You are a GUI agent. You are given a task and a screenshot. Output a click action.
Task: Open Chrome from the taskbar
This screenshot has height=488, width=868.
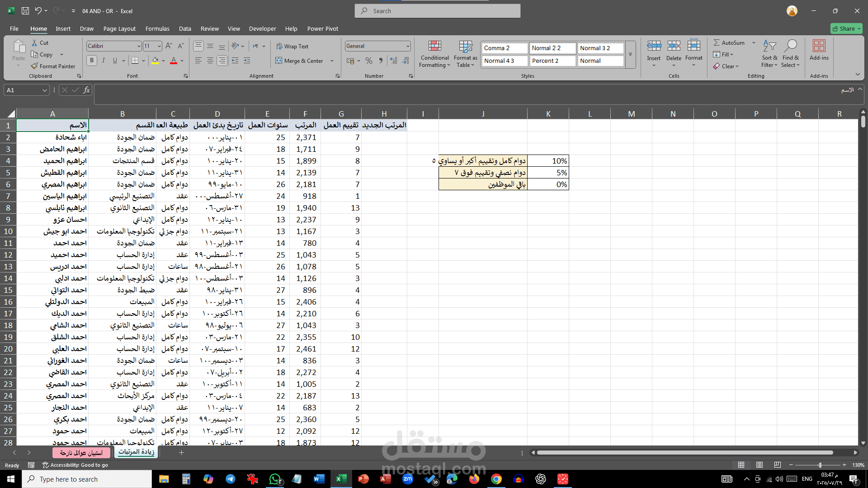(x=496, y=479)
